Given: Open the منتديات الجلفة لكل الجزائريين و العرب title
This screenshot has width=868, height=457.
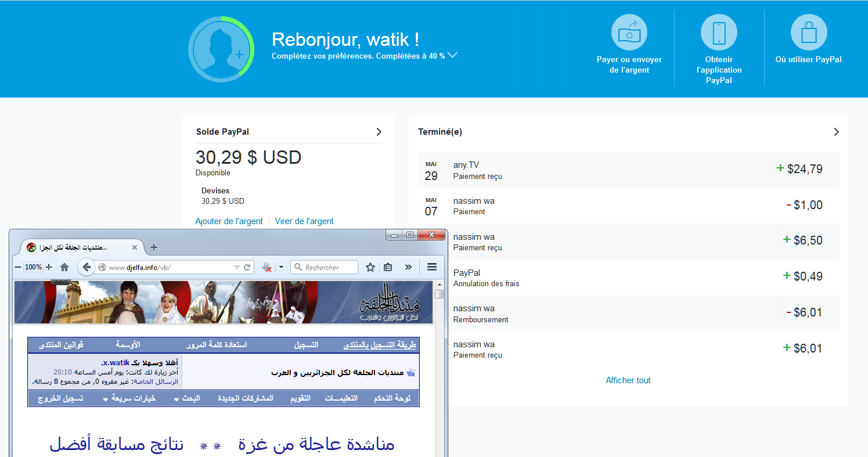Looking at the screenshot, I should tap(337, 372).
